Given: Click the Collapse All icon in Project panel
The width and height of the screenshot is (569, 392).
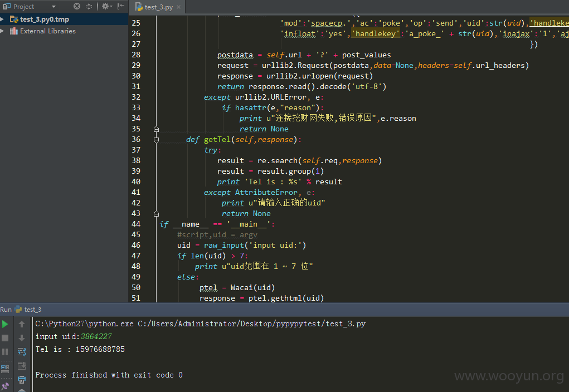Looking at the screenshot, I should click(89, 6).
